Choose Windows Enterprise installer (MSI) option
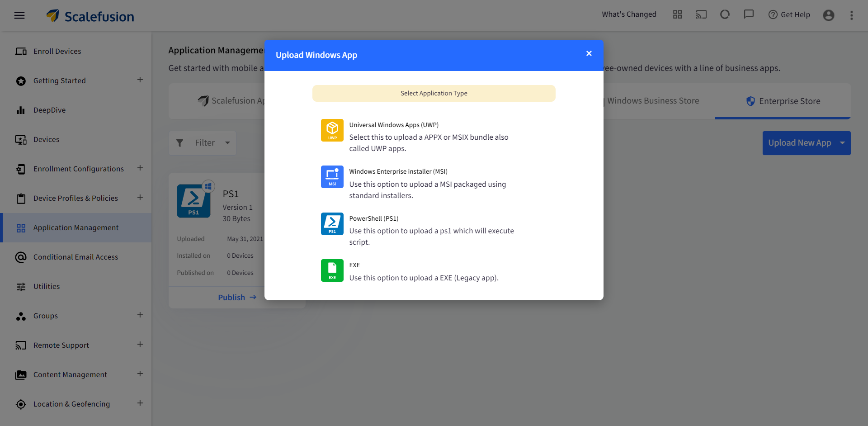Viewport: 868px width, 426px height. (x=398, y=171)
